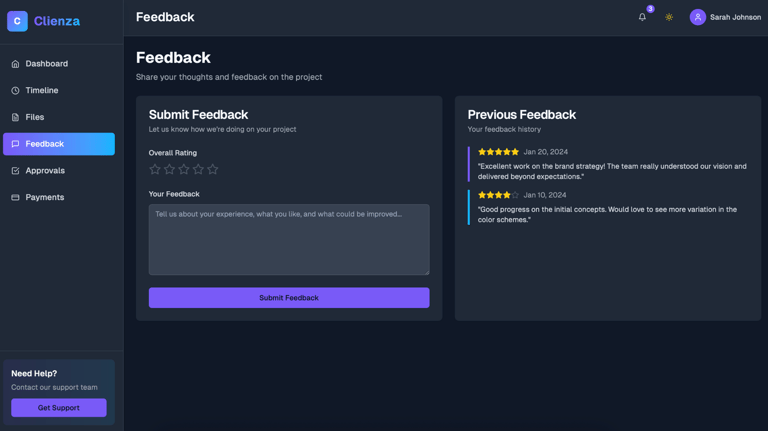Open the Jan 20, 2024 feedback entry
768x431 pixels.
click(608, 164)
